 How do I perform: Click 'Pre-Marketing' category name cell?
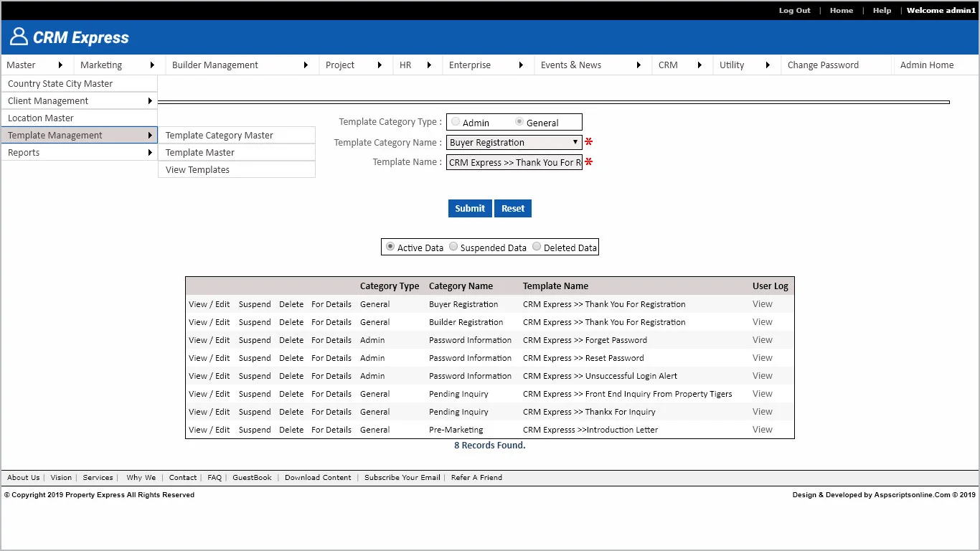[456, 430]
